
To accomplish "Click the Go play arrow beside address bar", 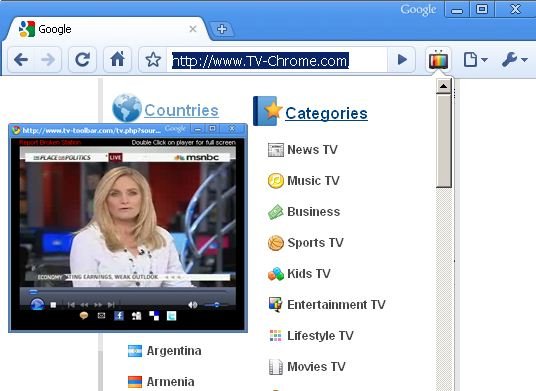I will (x=402, y=60).
